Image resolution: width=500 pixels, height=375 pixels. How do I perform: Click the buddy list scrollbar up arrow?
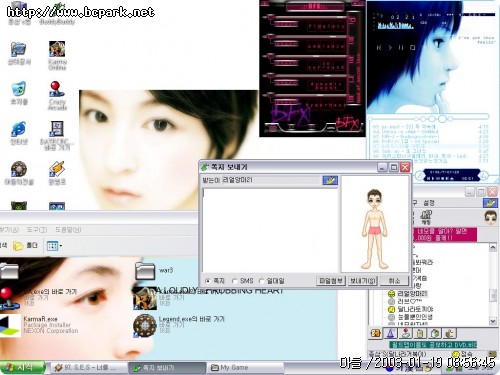point(493,247)
